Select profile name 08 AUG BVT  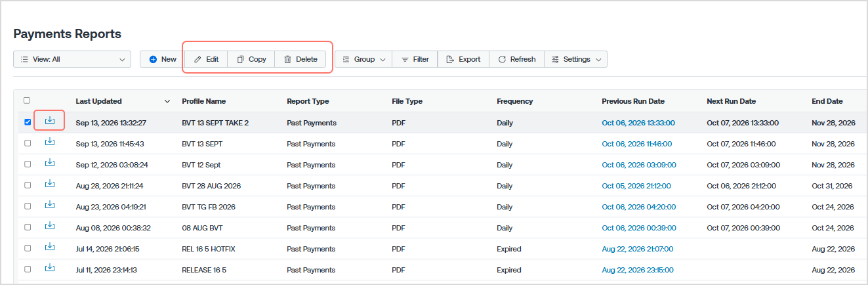[x=203, y=228]
